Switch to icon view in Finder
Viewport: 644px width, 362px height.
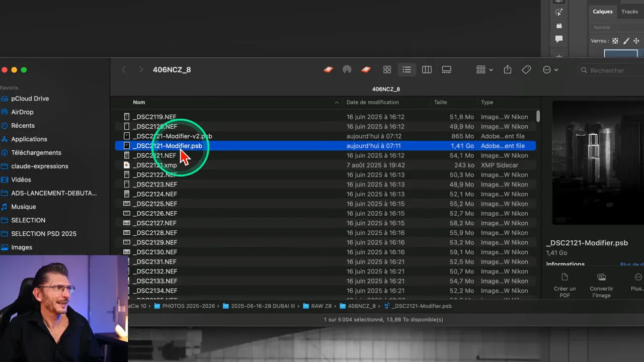pos(387,69)
